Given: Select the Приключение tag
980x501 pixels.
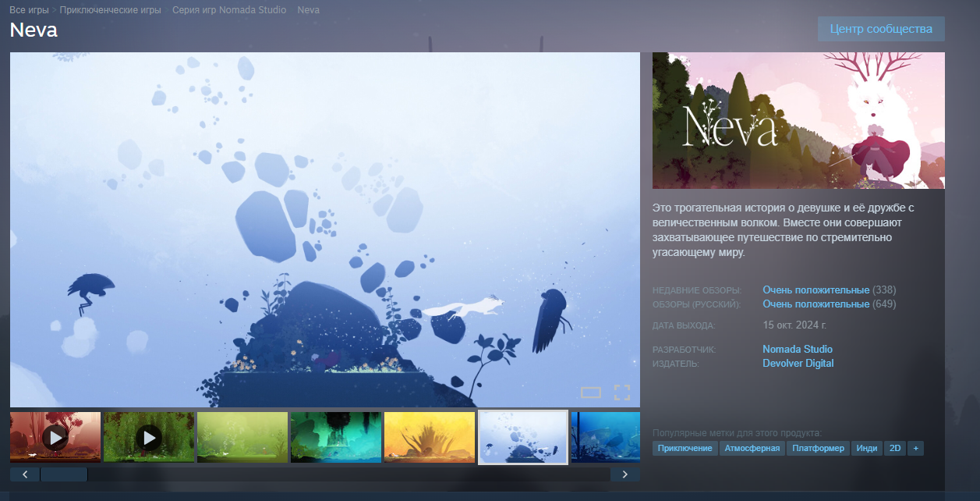Looking at the screenshot, I should 685,448.
